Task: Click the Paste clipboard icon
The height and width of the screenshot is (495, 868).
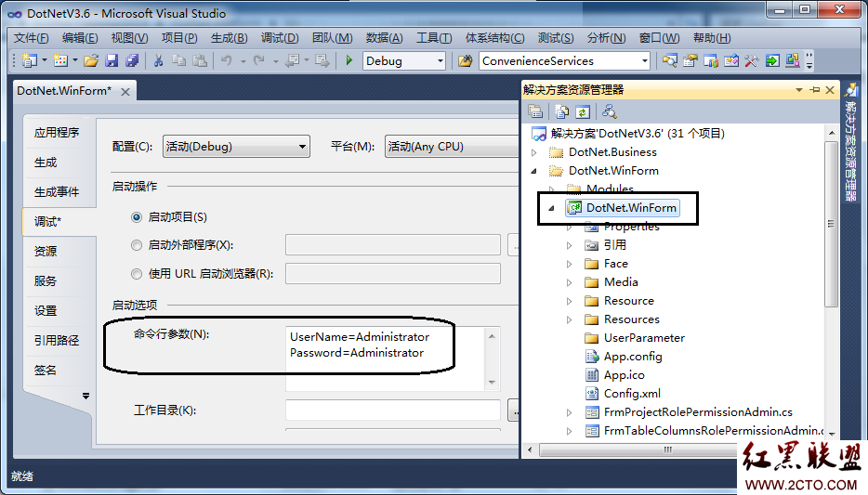Action: [x=199, y=61]
